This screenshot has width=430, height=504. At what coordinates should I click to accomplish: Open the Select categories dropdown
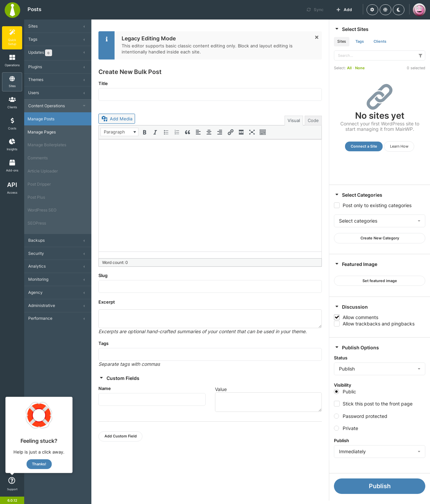click(380, 221)
